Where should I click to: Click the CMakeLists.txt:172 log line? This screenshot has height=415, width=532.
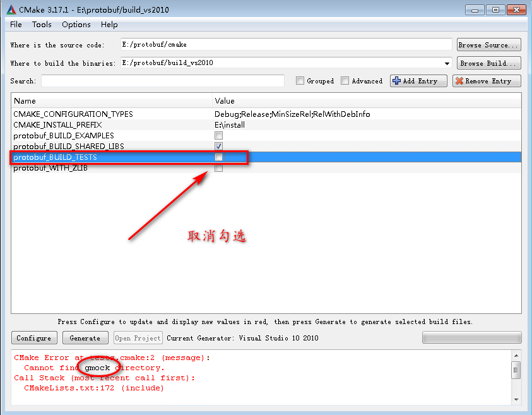point(93,388)
